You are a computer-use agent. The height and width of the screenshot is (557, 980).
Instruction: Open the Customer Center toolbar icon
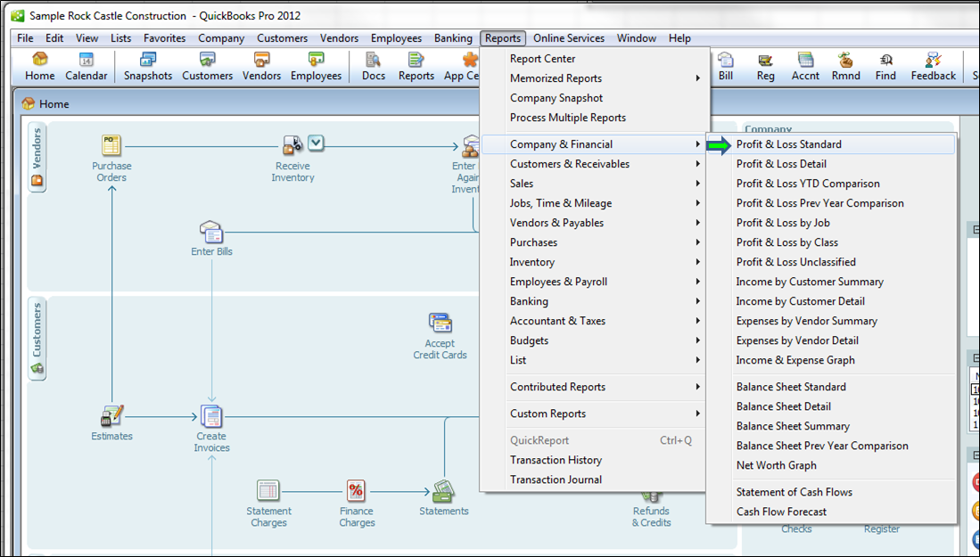click(207, 65)
